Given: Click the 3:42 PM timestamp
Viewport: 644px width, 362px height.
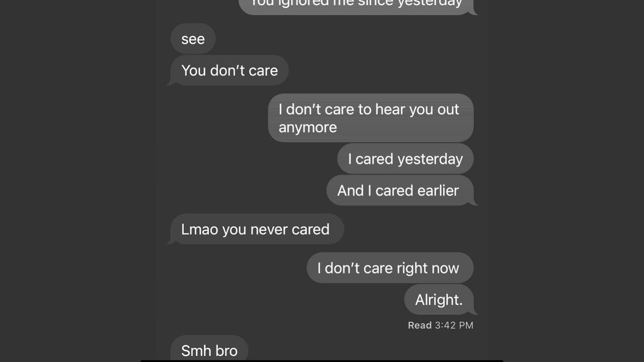Looking at the screenshot, I should [454, 325].
